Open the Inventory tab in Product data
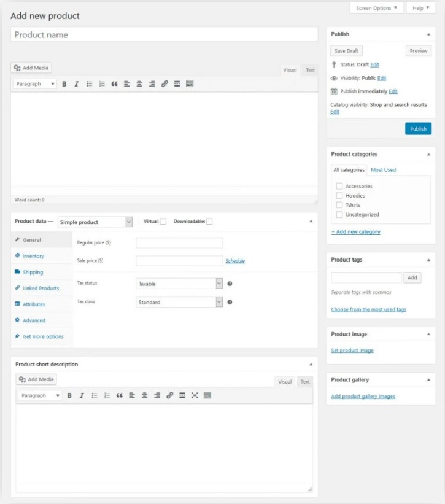The width and height of the screenshot is (445, 504). pyautogui.click(x=33, y=256)
